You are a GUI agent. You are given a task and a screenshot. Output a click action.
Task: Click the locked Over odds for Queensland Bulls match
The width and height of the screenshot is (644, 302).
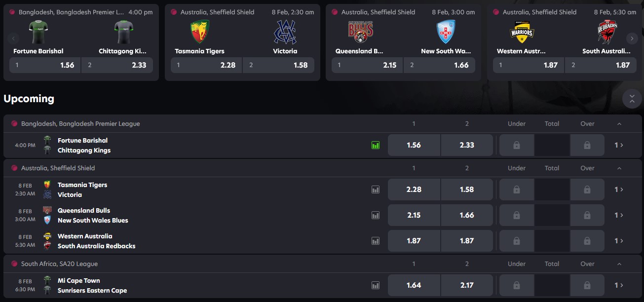tap(587, 215)
